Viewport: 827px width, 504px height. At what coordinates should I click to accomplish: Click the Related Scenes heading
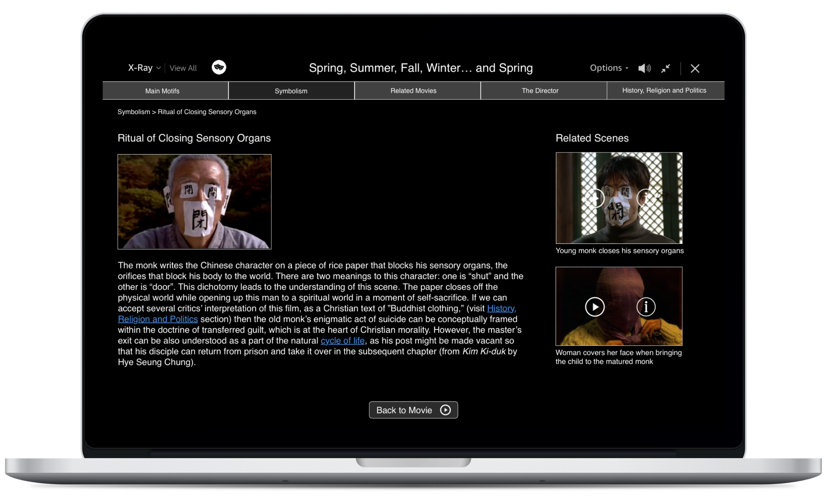[592, 138]
